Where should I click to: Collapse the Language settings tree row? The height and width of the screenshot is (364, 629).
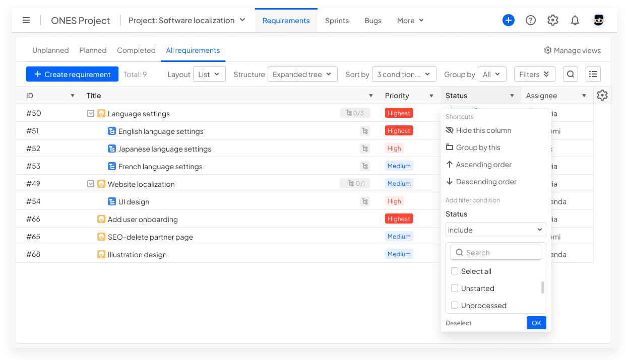pos(91,113)
